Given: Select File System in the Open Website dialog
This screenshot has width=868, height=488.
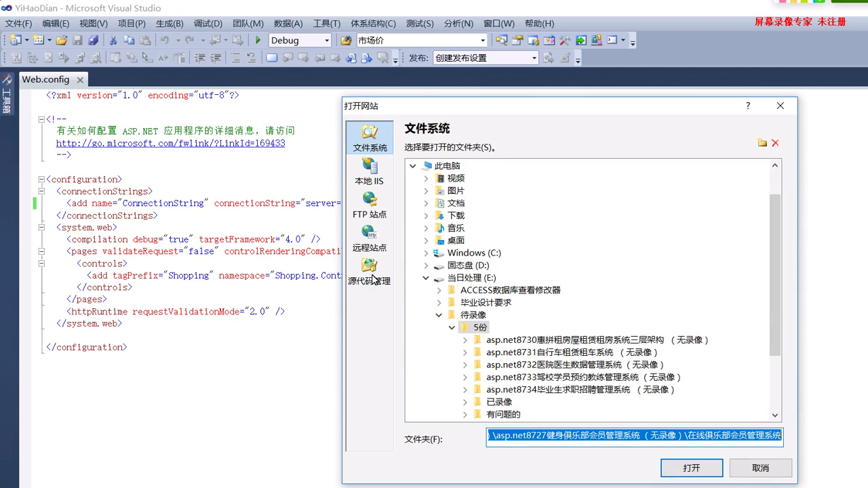Looking at the screenshot, I should pos(370,138).
